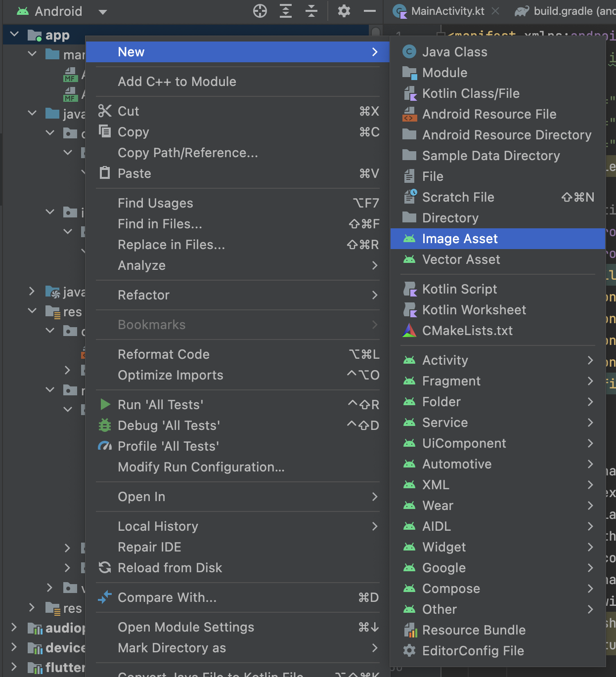616x677 pixels.
Task: Open the UiComponent submenu
Action: click(x=498, y=443)
